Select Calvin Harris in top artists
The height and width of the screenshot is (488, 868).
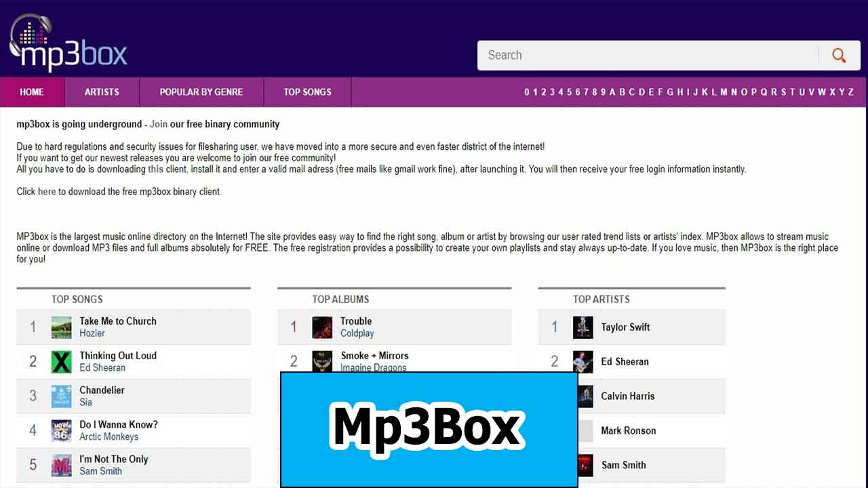(x=628, y=396)
